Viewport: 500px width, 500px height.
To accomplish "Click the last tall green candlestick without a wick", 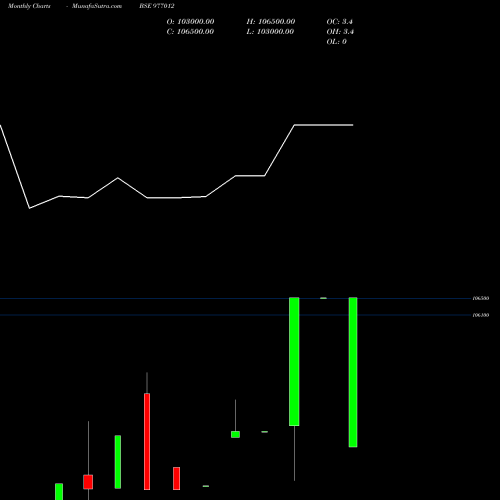I will pyautogui.click(x=353, y=372).
